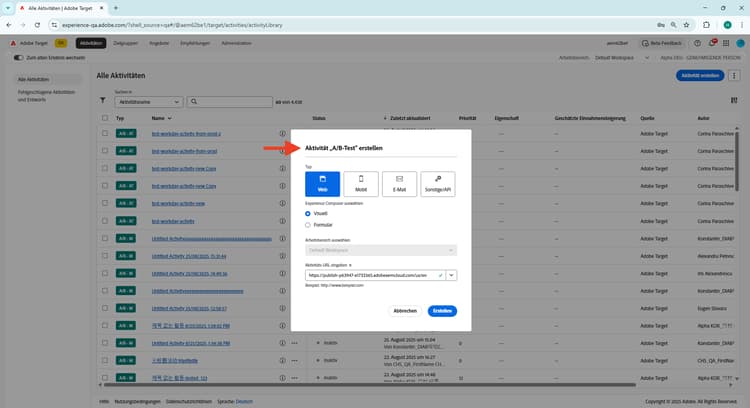
Task: Click the activity URL input field in dialog
Action: 375,276
